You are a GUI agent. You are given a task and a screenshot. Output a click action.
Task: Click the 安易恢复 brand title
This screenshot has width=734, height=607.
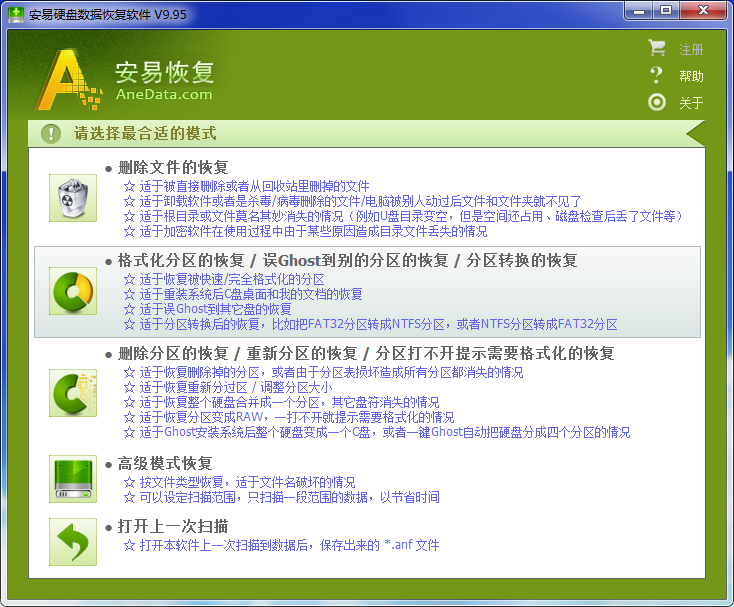(x=165, y=73)
